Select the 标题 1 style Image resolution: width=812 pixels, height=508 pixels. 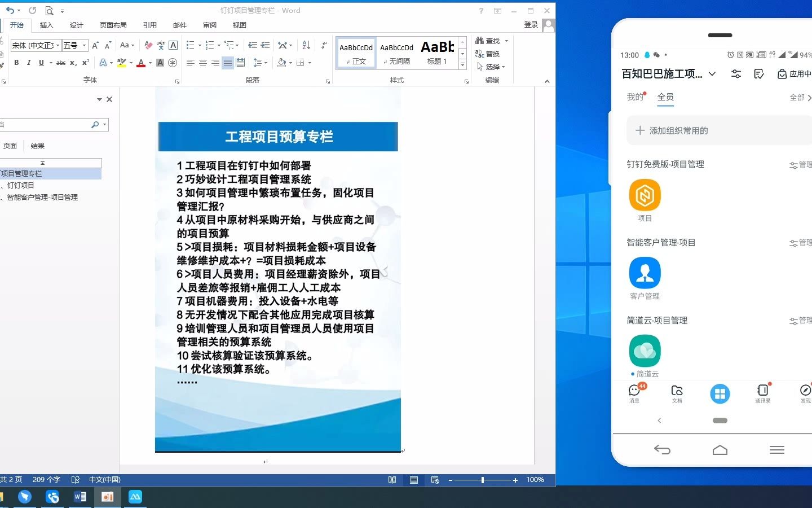pyautogui.click(x=437, y=52)
